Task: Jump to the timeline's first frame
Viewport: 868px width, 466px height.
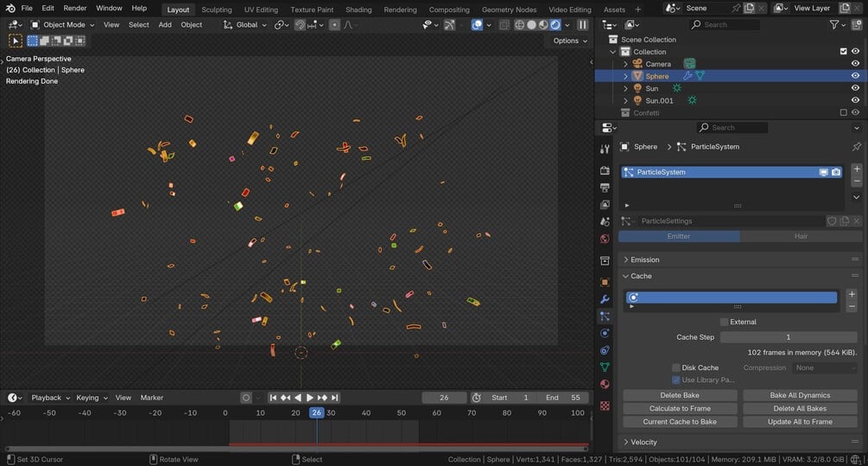Action: click(273, 398)
